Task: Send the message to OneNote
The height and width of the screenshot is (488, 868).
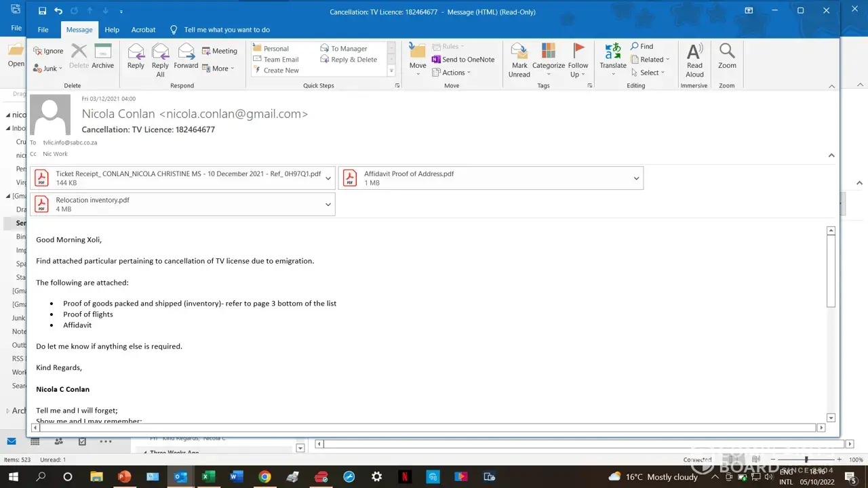Action: tap(463, 60)
